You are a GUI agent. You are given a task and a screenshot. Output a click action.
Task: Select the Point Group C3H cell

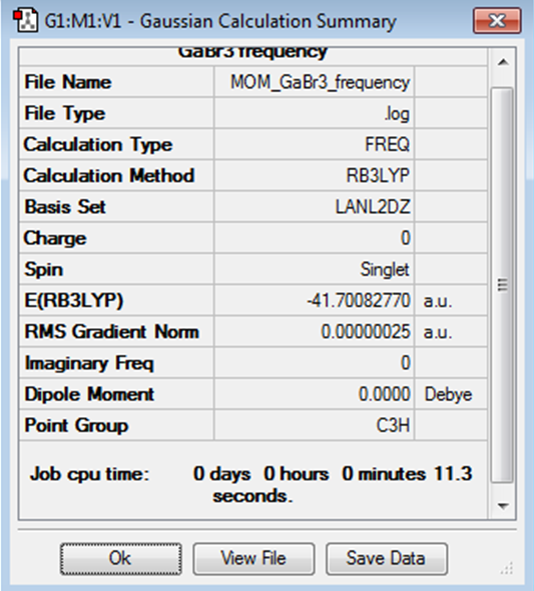pyautogui.click(x=314, y=425)
